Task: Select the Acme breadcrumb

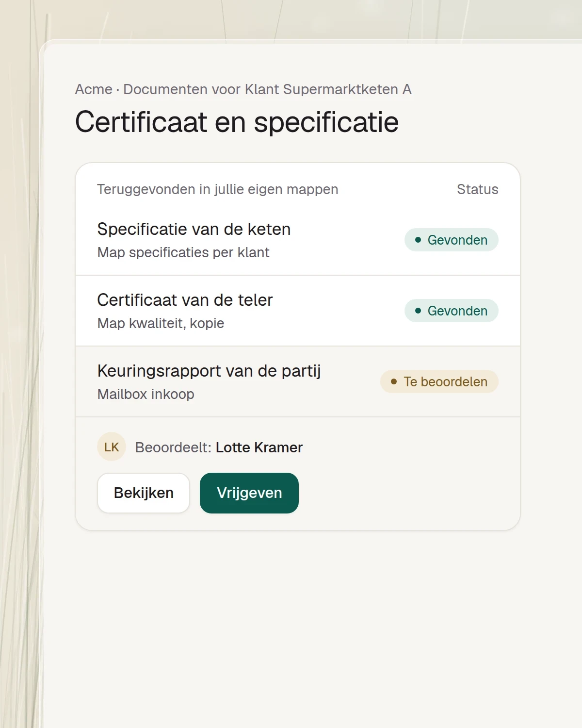Action: click(94, 89)
